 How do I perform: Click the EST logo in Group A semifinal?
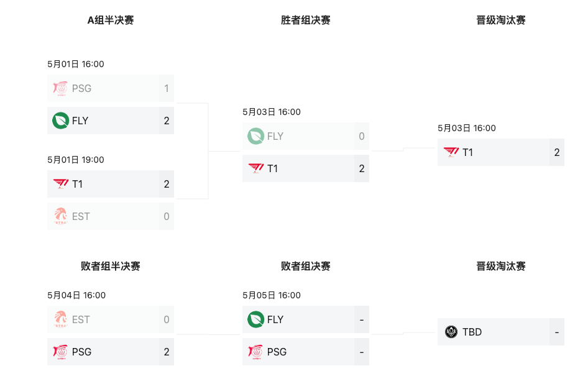point(60,216)
